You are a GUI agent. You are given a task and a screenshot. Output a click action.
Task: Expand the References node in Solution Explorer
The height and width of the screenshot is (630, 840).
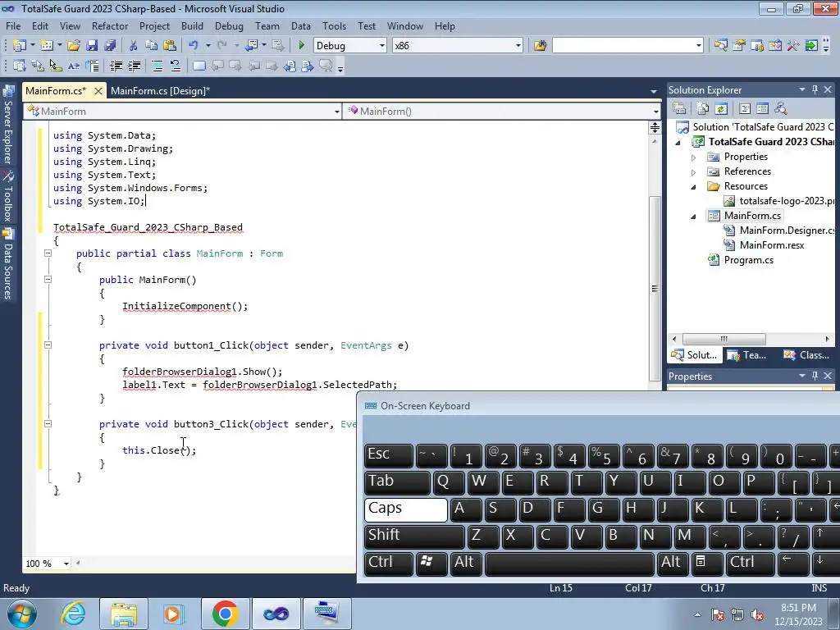(x=693, y=172)
